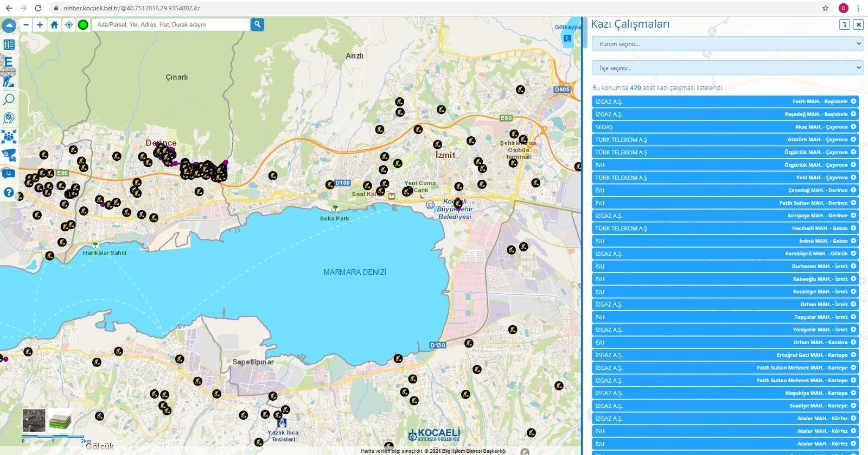Image resolution: width=868 pixels, height=455 pixels.
Task: Click the Gölkaya blue map icon
Action: 567,38
